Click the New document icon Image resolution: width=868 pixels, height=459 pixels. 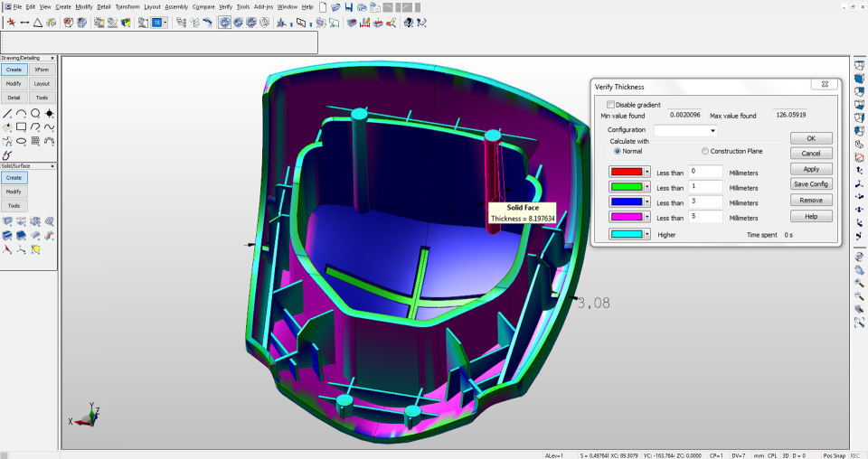pyautogui.click(x=323, y=7)
